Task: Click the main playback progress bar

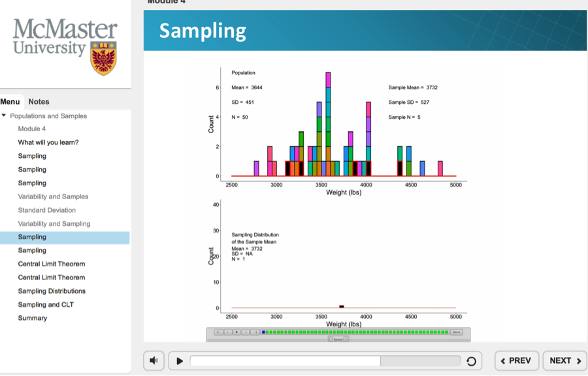Action: pyautogui.click(x=325, y=361)
